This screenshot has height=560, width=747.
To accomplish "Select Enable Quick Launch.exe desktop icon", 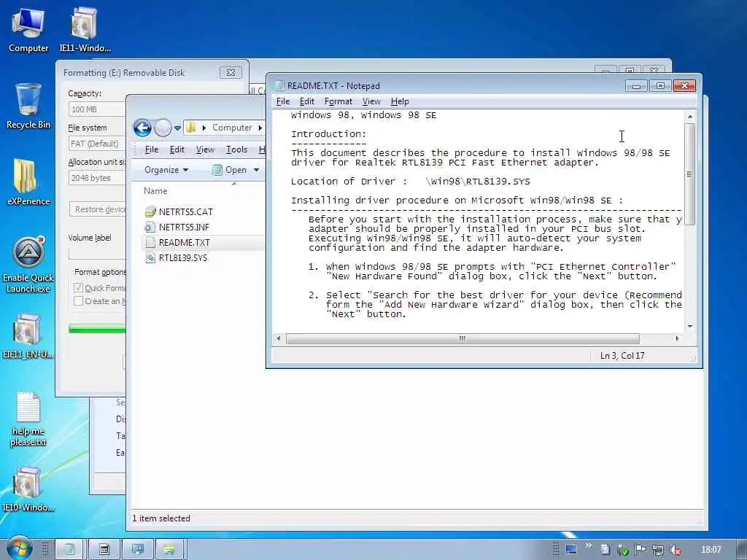I will [28, 265].
